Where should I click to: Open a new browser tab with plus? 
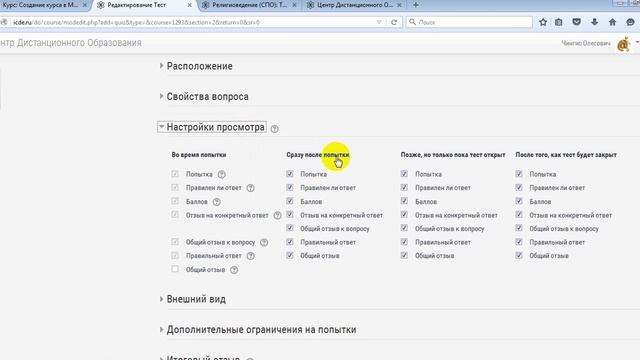click(416, 5)
